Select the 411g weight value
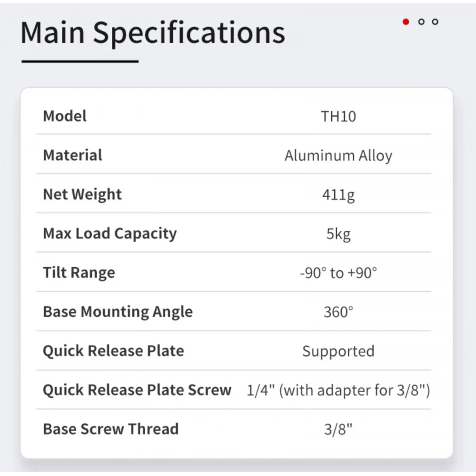Screen dimensions: 476x476 [338, 195]
